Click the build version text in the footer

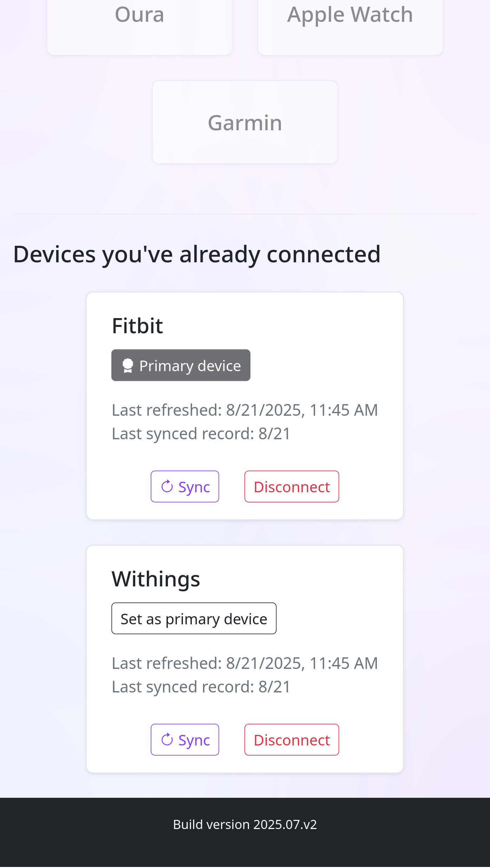[x=245, y=824]
